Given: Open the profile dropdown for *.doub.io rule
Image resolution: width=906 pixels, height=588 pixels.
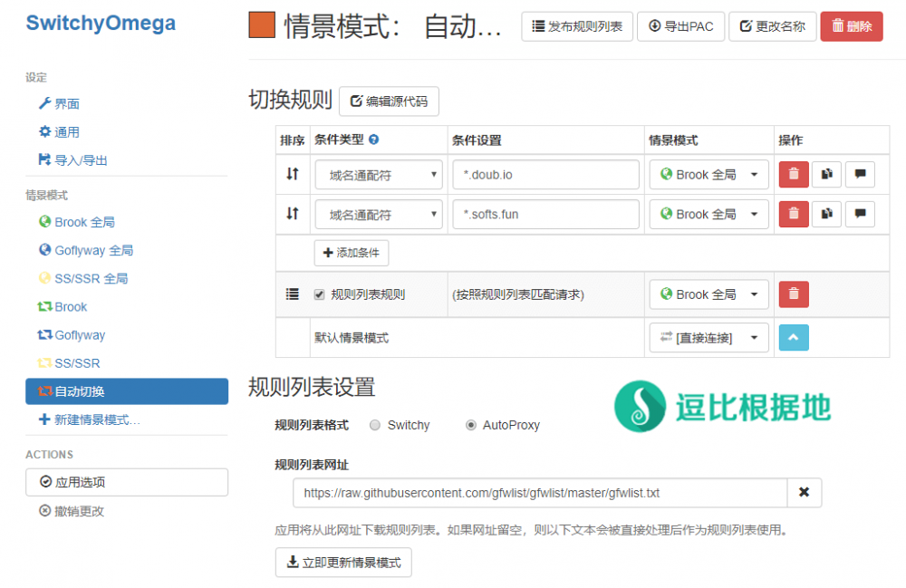Looking at the screenshot, I should [708, 175].
